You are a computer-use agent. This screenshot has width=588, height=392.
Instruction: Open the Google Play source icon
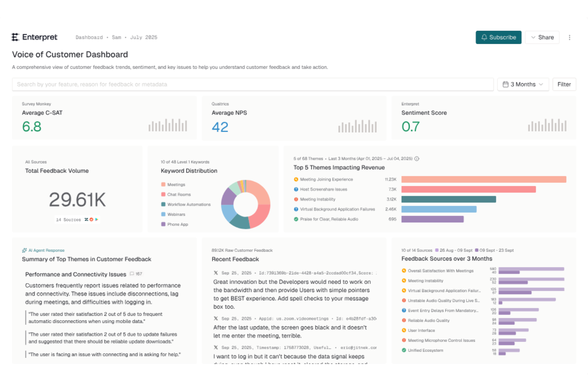(x=97, y=219)
